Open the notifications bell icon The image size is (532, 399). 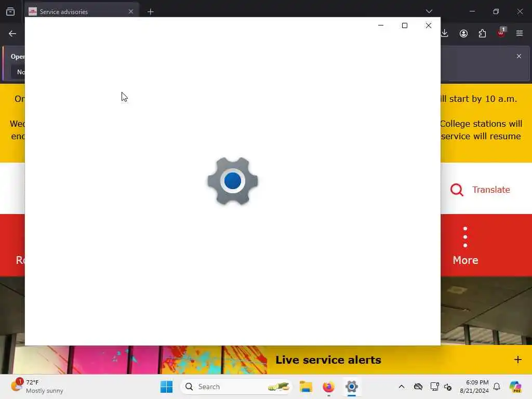(497, 387)
